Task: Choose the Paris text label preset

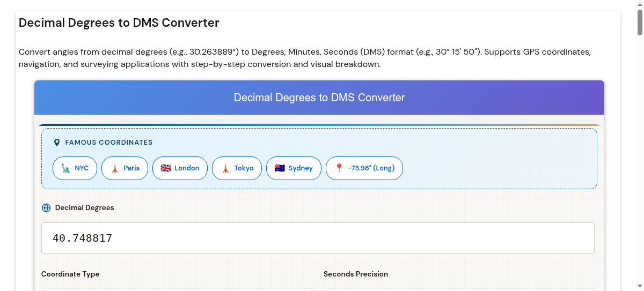Action: click(x=131, y=168)
